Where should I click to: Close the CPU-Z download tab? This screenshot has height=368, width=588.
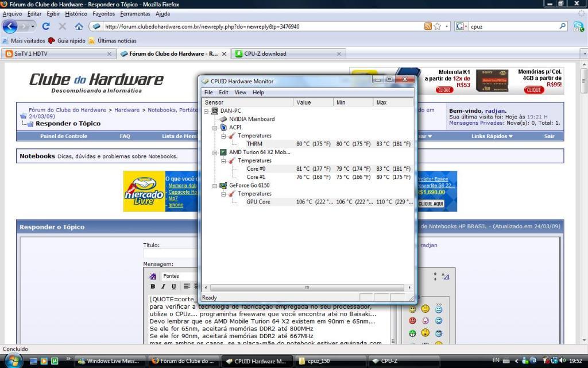pos(339,54)
